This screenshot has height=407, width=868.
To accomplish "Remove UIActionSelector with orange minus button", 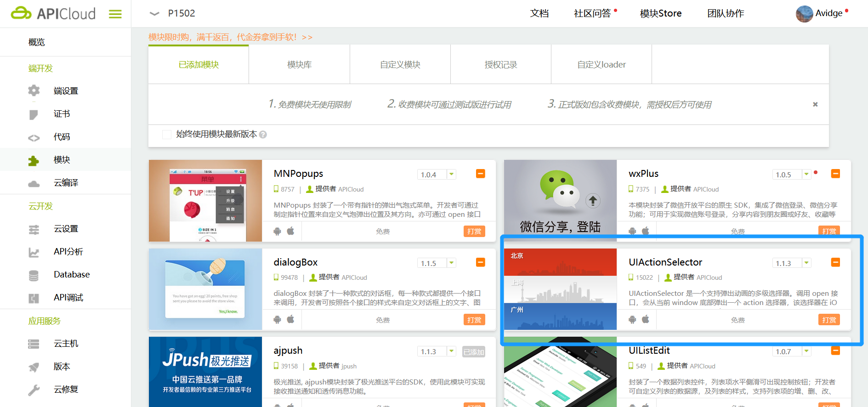I will (x=835, y=262).
